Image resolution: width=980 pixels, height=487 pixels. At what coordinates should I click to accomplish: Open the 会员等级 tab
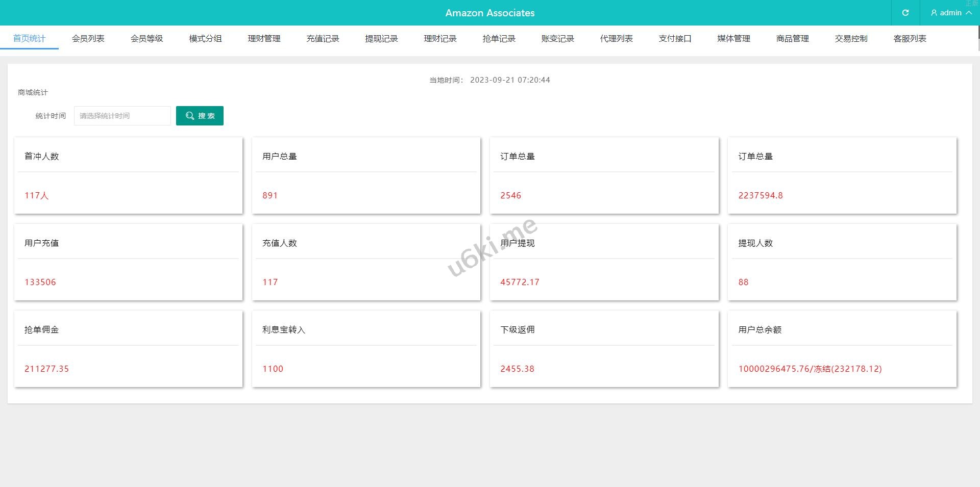tap(146, 39)
